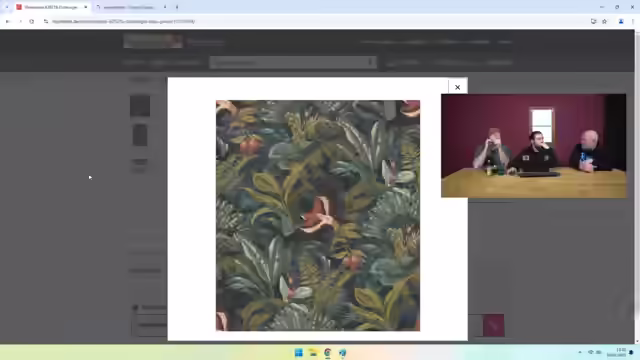Click the search field in the site header
This screenshot has height=360, width=640.
pyautogui.click(x=293, y=62)
